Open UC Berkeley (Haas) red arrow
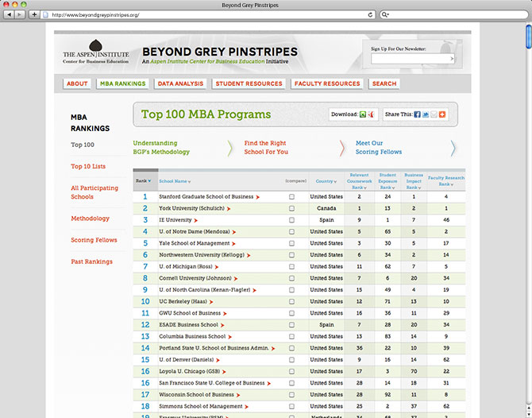This screenshot has height=418, width=532. (x=211, y=302)
